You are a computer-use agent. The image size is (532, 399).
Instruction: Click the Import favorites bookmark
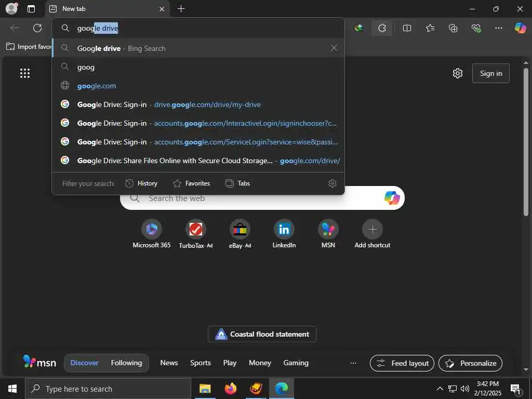[x=29, y=46]
